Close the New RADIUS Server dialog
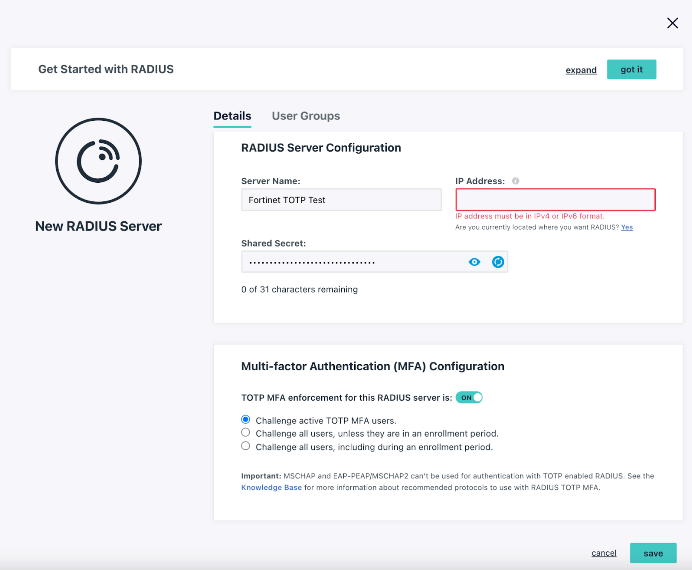This screenshot has width=692, height=570. (x=672, y=23)
